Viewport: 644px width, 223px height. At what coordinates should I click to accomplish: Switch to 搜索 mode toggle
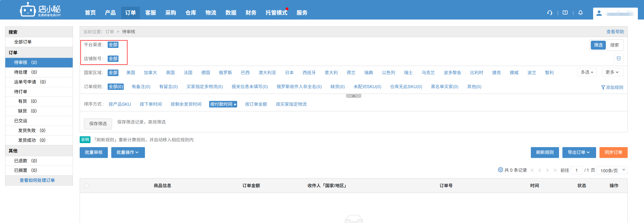coord(614,45)
